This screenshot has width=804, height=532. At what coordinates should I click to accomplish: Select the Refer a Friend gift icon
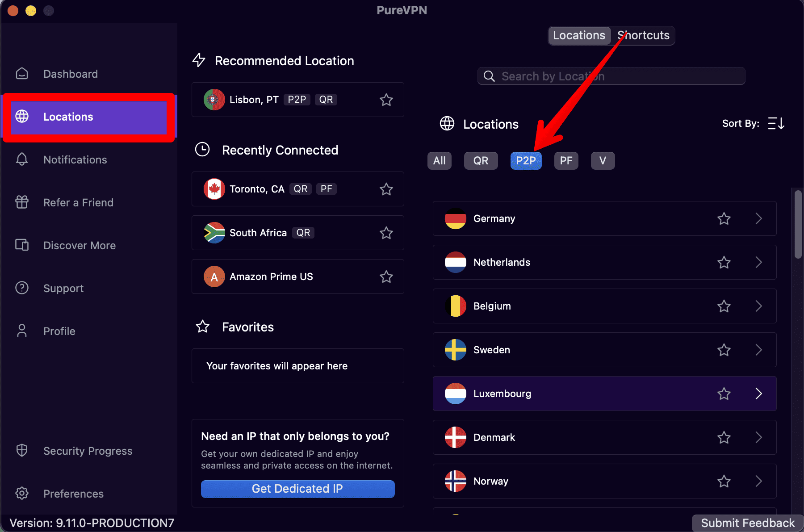pos(21,202)
